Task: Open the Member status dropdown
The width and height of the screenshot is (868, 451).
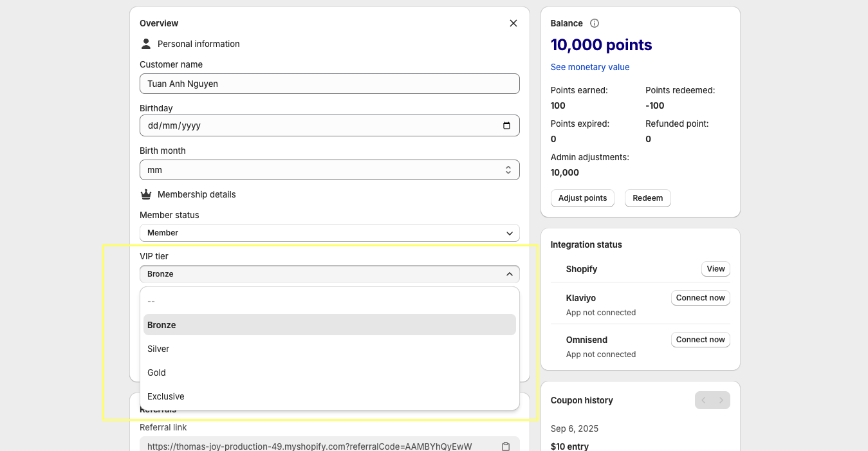Action: (329, 233)
